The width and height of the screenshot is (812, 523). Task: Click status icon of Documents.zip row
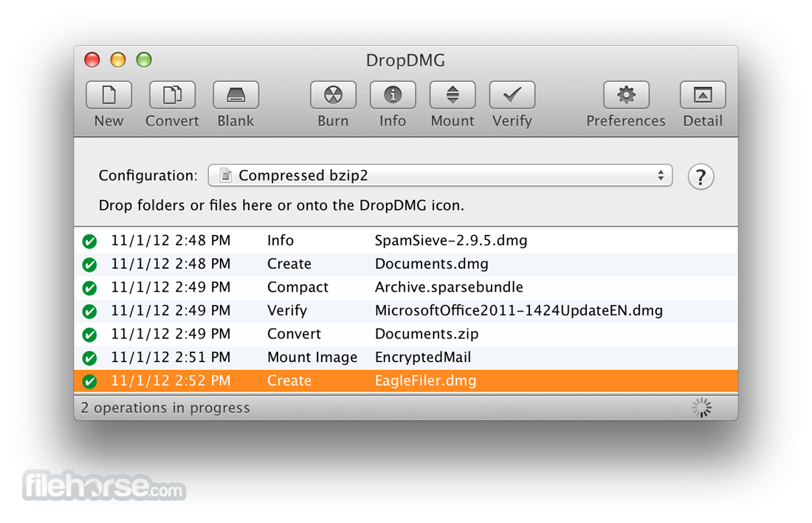tap(89, 335)
